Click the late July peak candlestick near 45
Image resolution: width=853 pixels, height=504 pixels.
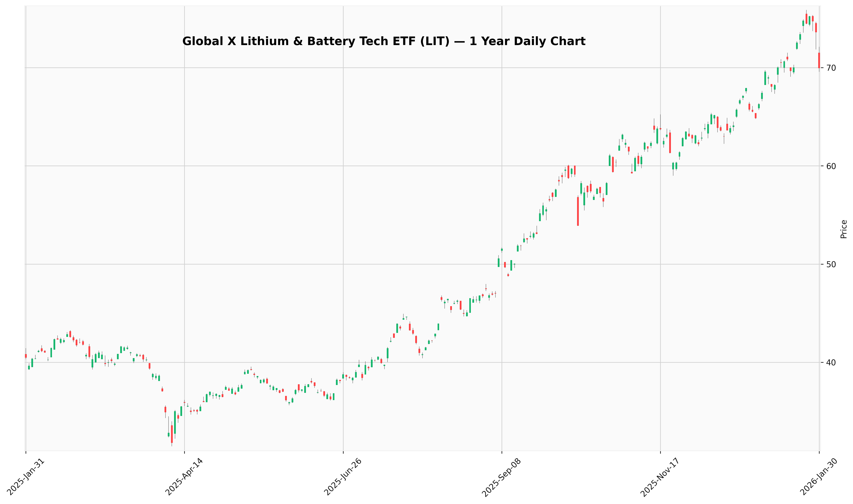pyautogui.click(x=403, y=319)
